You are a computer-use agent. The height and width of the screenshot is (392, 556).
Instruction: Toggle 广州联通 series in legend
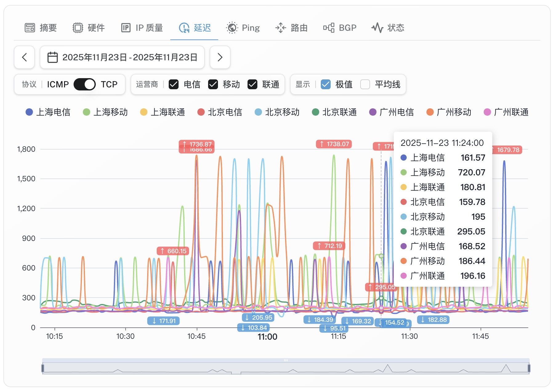tap(506, 112)
